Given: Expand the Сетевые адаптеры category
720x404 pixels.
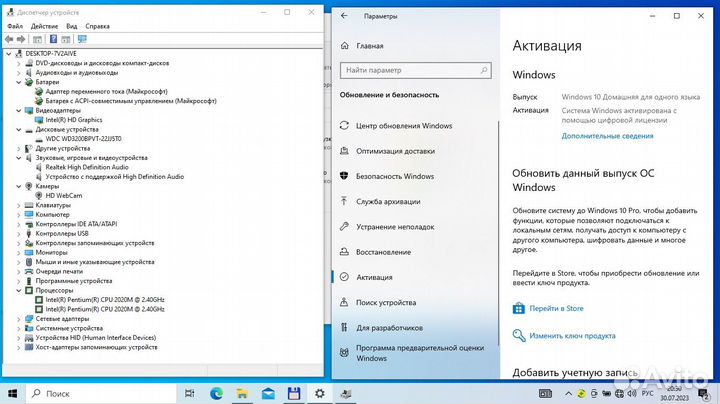Looking at the screenshot, I should pyautogui.click(x=19, y=319).
